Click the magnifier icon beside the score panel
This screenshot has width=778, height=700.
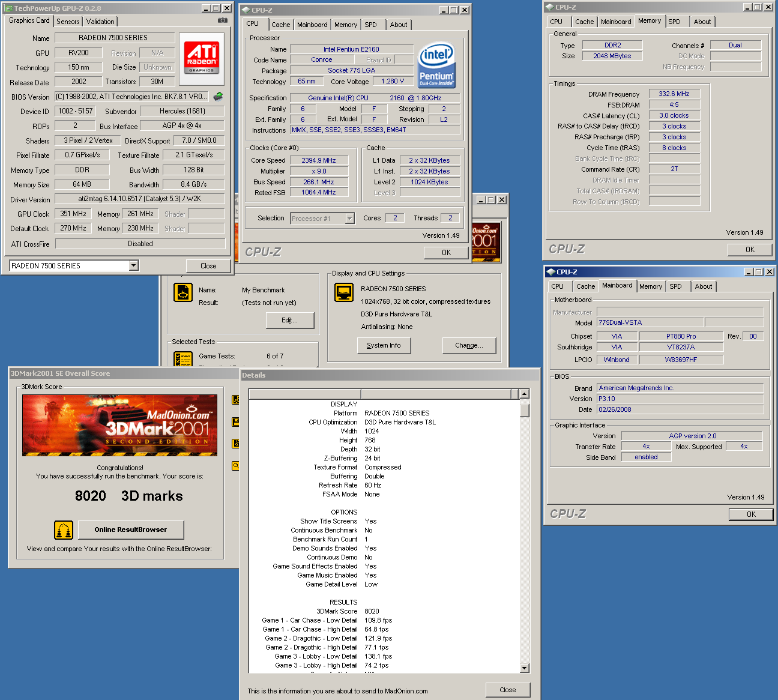click(236, 465)
